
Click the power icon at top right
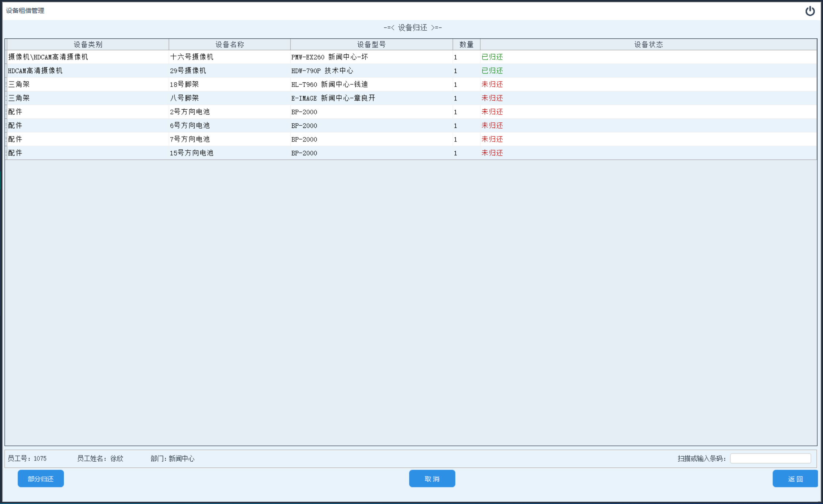810,11
